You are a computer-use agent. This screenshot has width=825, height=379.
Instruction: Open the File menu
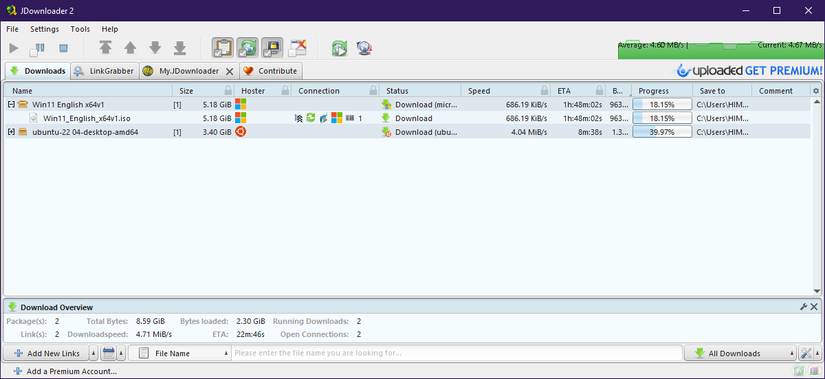point(12,29)
